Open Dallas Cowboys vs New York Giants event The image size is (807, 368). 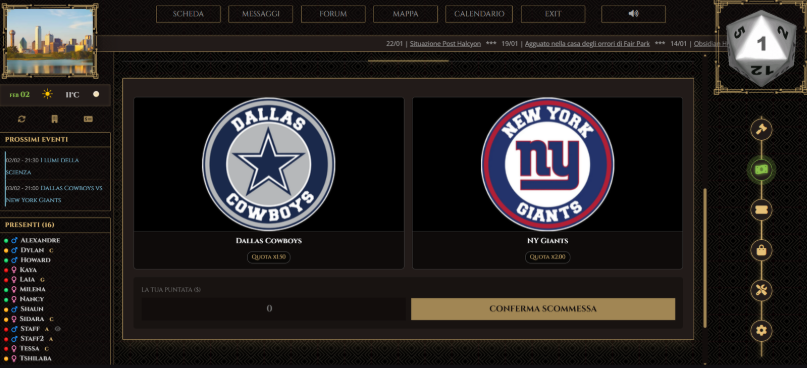54,194
